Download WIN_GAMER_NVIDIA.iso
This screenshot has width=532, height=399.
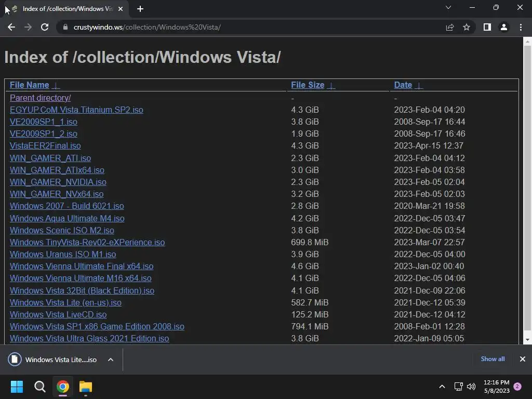[x=58, y=182]
